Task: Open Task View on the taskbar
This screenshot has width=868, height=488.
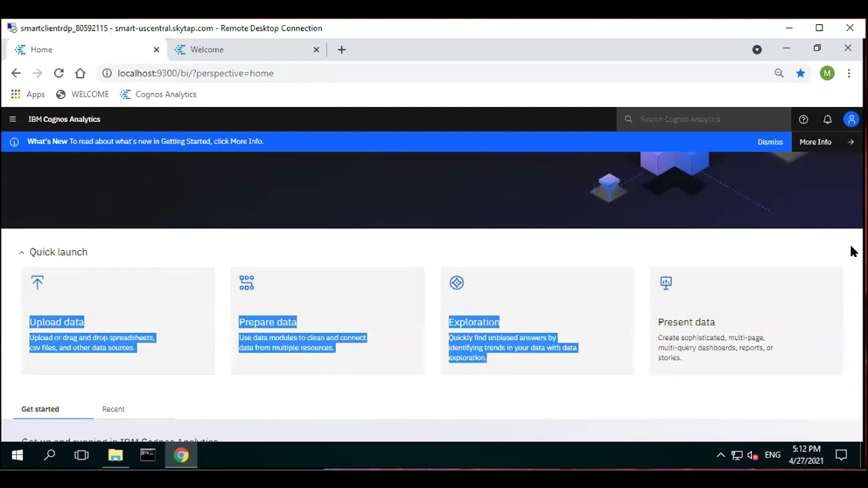Action: tap(81, 455)
